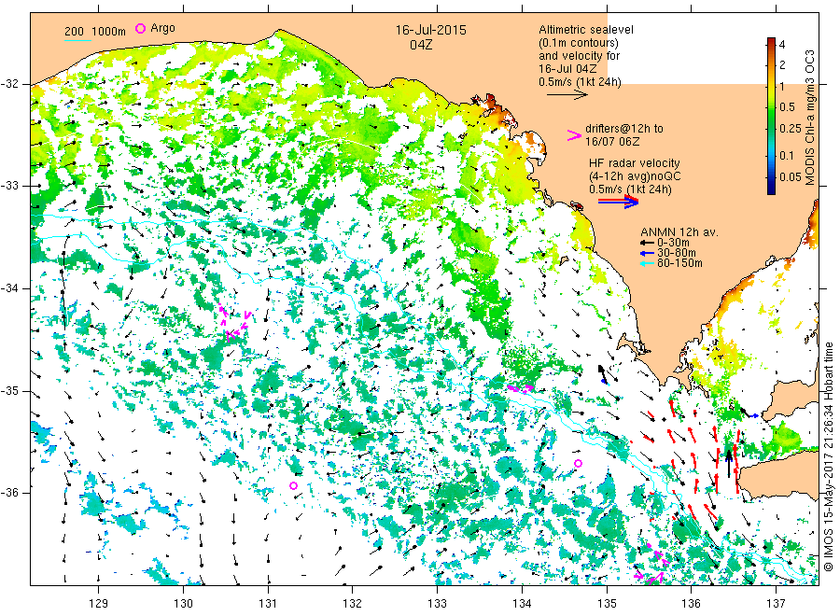The image size is (840, 616).
Task: Click the dark blue bottom of the chlorophyll colorbar
Action: pyautogui.click(x=771, y=189)
